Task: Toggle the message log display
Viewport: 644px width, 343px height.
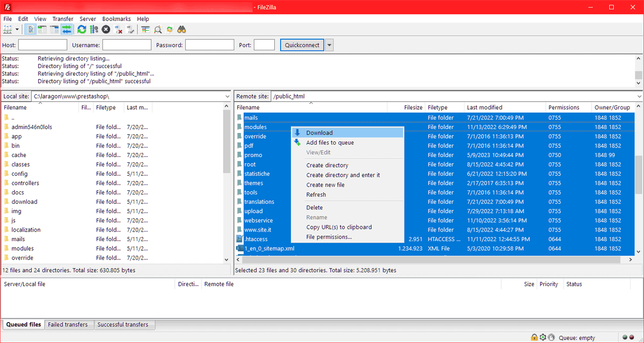Action: [x=30, y=29]
